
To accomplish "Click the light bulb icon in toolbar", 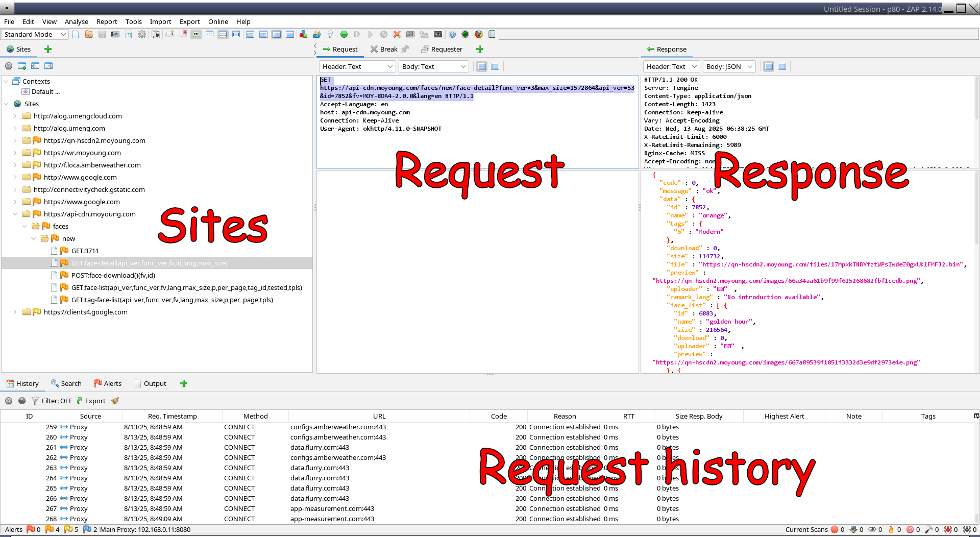I will 330,34.
